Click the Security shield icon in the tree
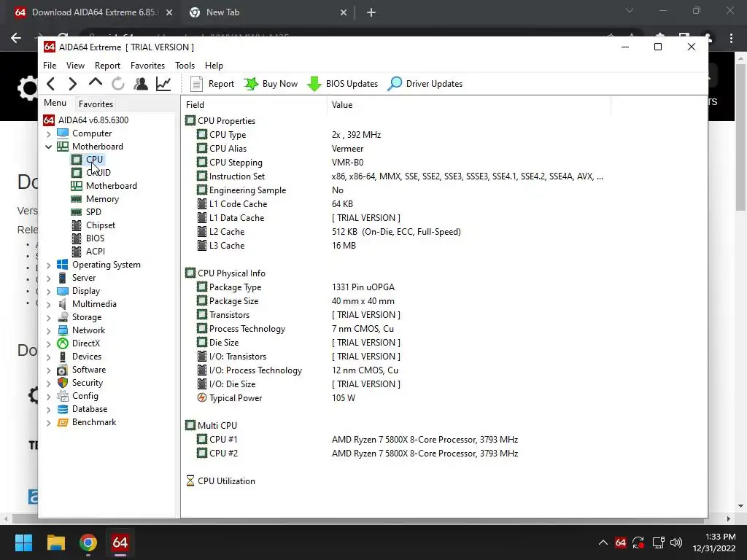 63,383
